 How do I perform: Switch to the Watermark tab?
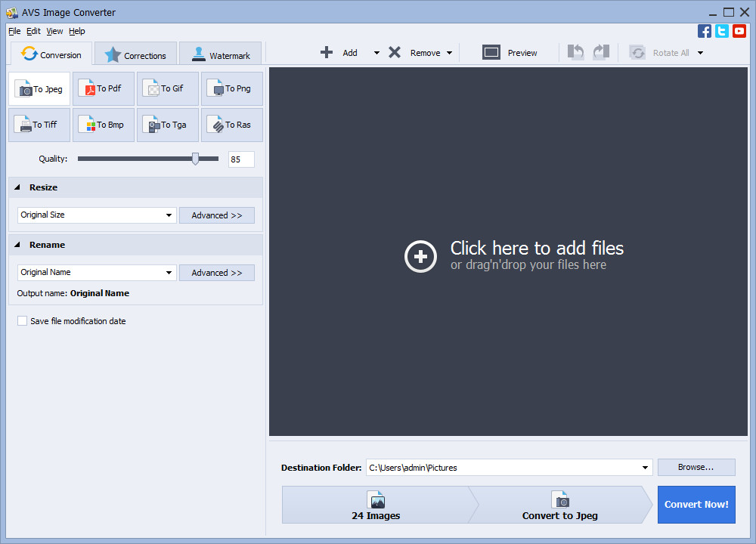(x=220, y=54)
